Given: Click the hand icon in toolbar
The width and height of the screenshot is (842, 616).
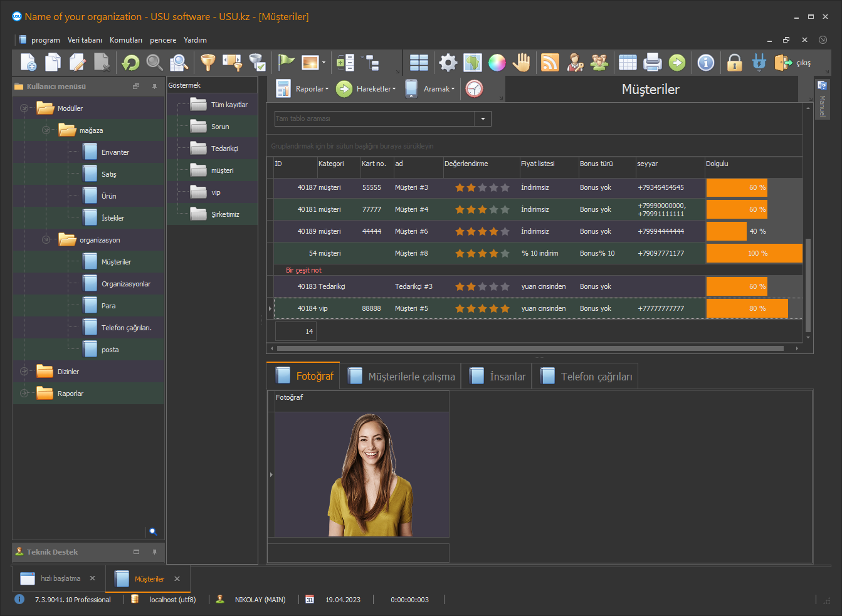Looking at the screenshot, I should tap(522, 63).
